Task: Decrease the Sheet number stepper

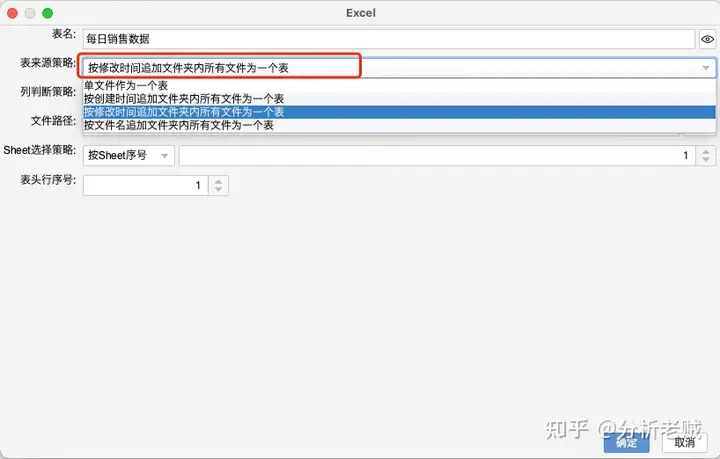Action: (706, 160)
